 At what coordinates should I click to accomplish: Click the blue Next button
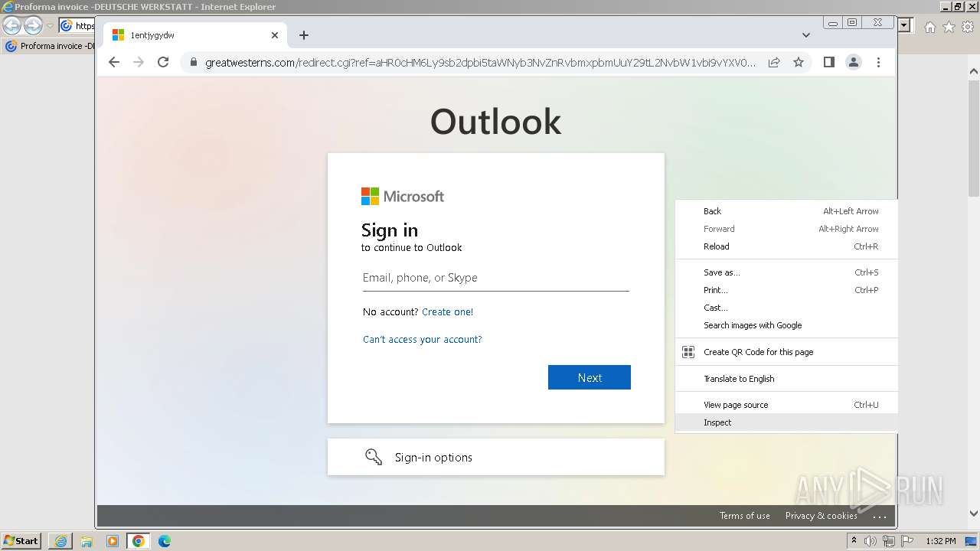click(590, 377)
